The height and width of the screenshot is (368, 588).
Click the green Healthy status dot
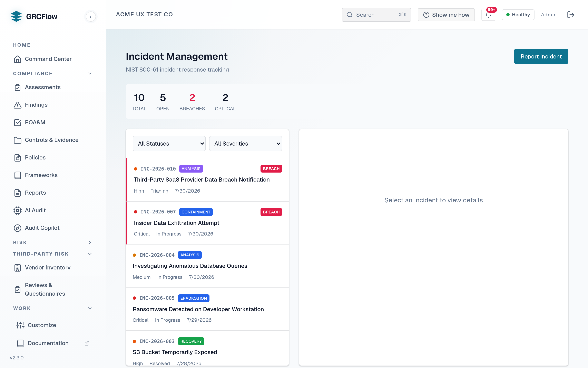[x=508, y=15]
